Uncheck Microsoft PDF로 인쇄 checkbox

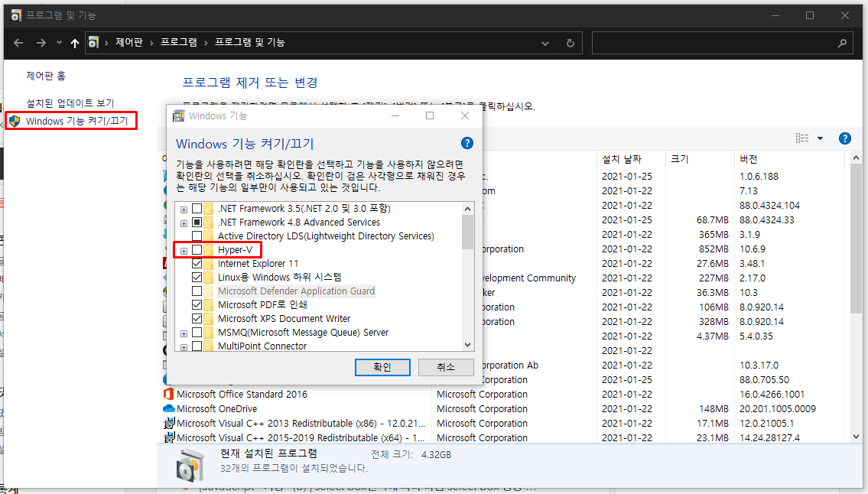click(197, 305)
